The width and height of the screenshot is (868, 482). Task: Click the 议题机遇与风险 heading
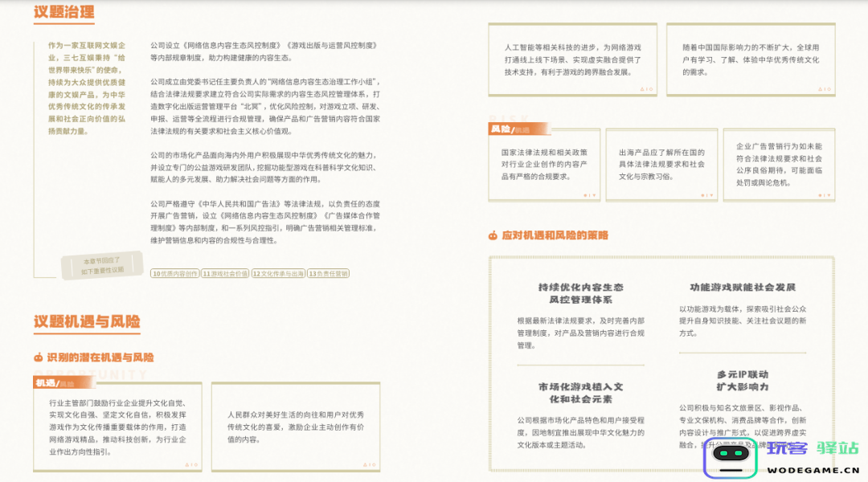coord(87,321)
